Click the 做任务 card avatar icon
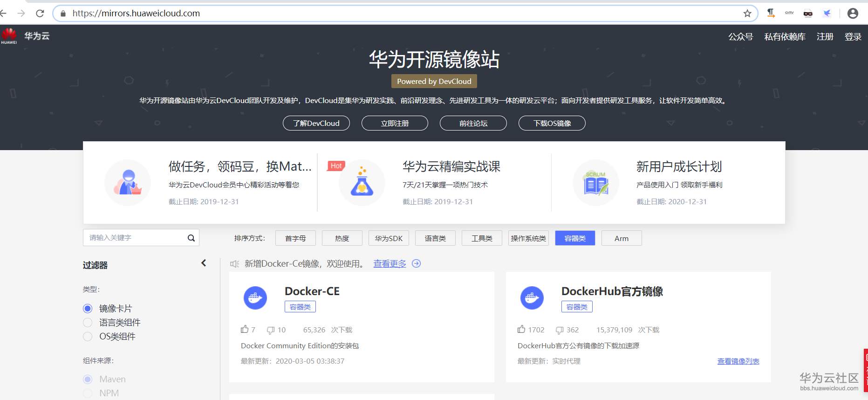The width and height of the screenshot is (868, 400). (x=128, y=183)
